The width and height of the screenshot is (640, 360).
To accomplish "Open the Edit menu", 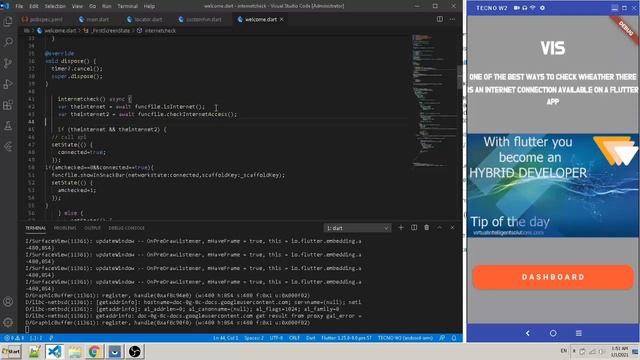I will click(x=33, y=6).
